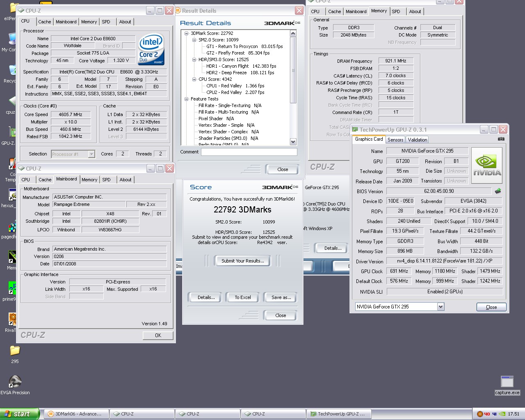Click the system tray clock showing 17:51
Viewport: 525px width, 420px height.
[514, 414]
